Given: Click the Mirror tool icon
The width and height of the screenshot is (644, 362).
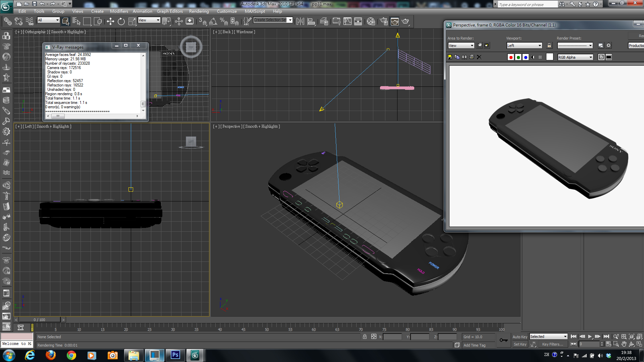Looking at the screenshot, I should [300, 21].
